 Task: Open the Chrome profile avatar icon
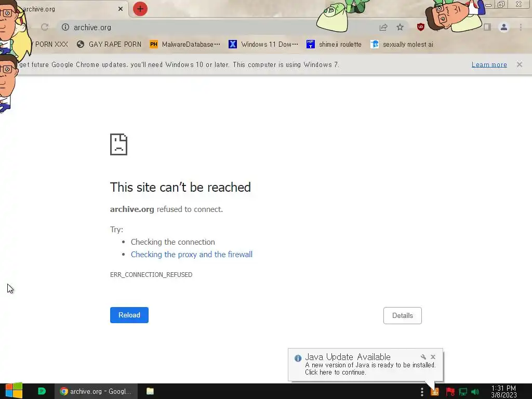(504, 27)
